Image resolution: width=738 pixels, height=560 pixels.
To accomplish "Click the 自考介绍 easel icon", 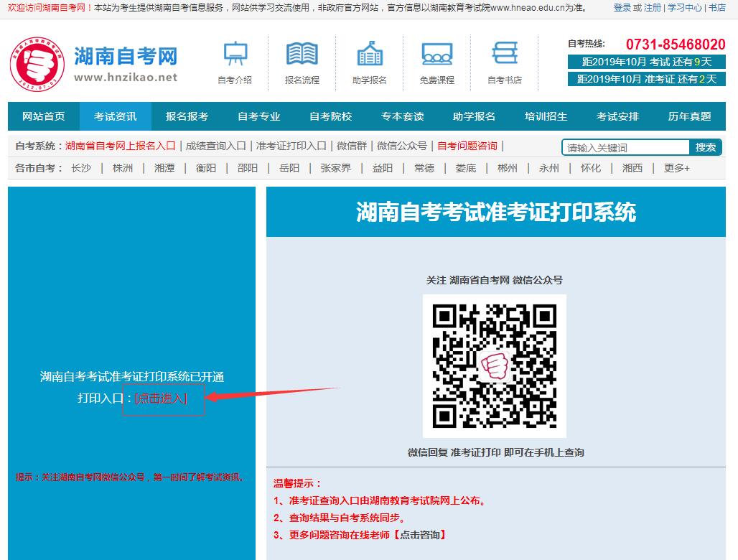I will 235,54.
